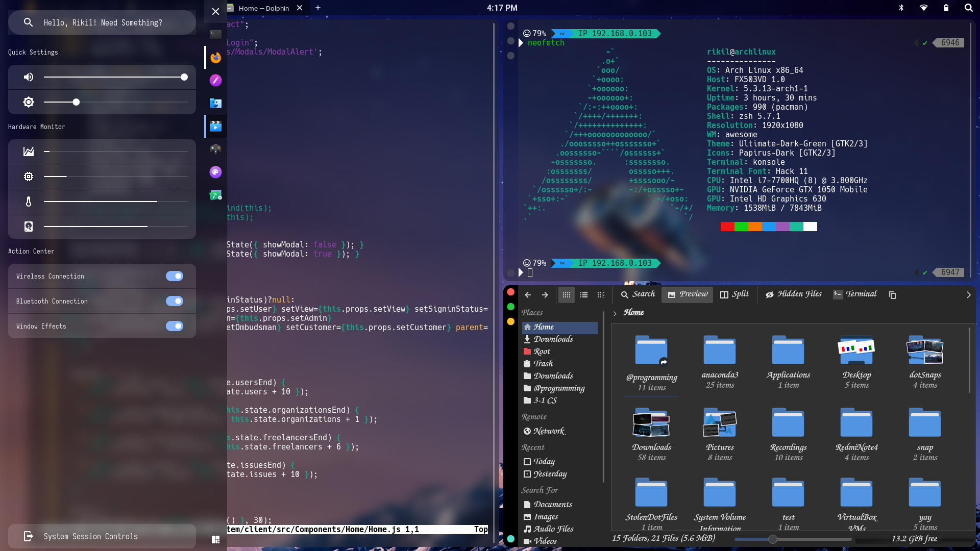Click the brightness icon in Quick Settings
980x551 pixels.
[29, 102]
